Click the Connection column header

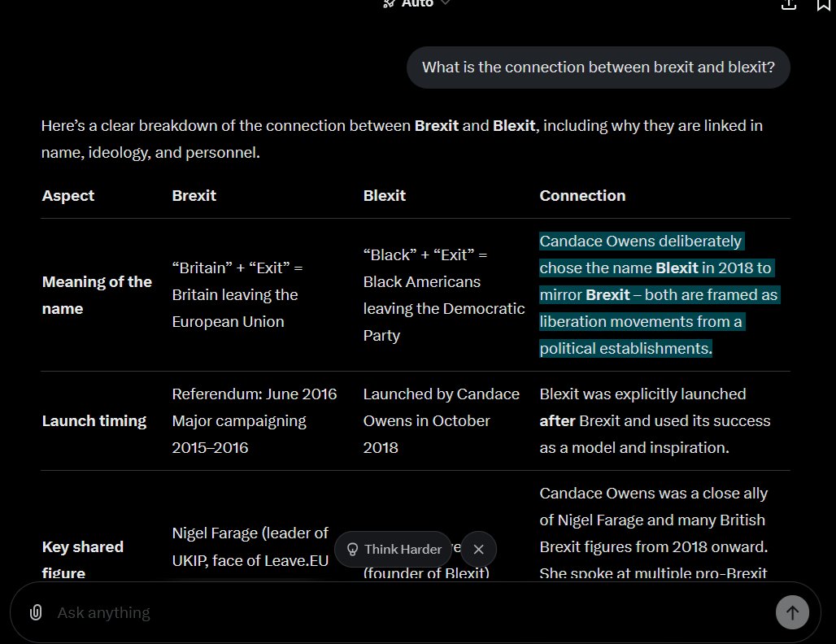(582, 196)
